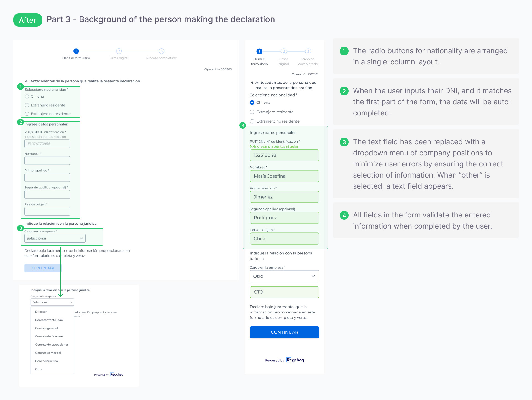532x400 pixels.
Task: Select Chilena radio in desktop form
Action: pos(27,97)
